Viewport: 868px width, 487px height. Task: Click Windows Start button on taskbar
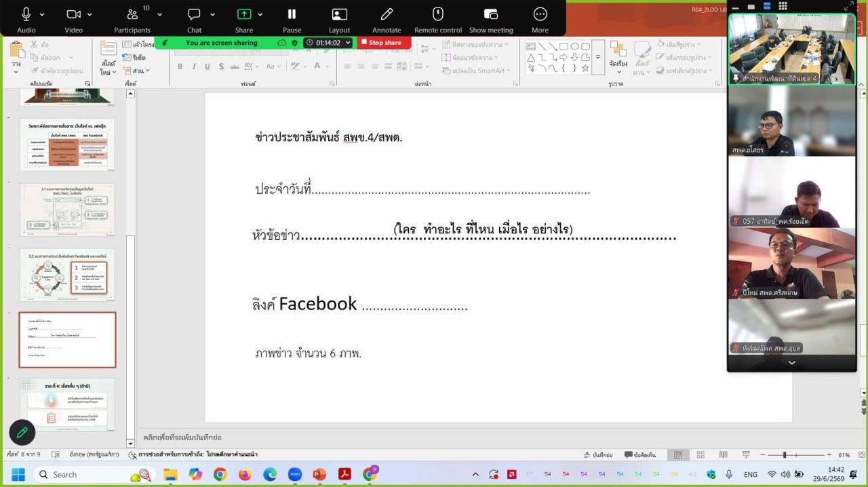(x=18, y=474)
